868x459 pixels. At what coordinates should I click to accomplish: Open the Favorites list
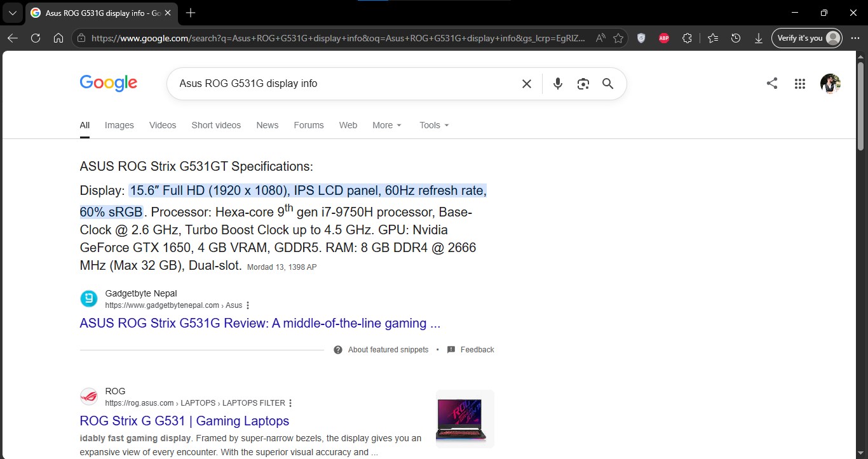713,38
